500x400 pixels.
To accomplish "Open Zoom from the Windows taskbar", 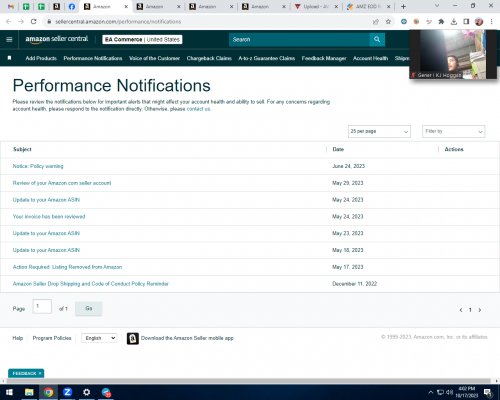I will click(x=67, y=392).
